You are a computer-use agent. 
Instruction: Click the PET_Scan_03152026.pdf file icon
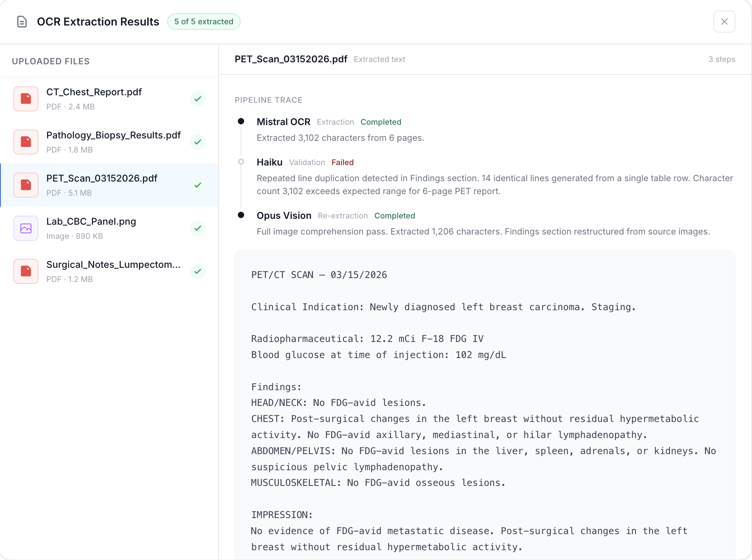[26, 185]
